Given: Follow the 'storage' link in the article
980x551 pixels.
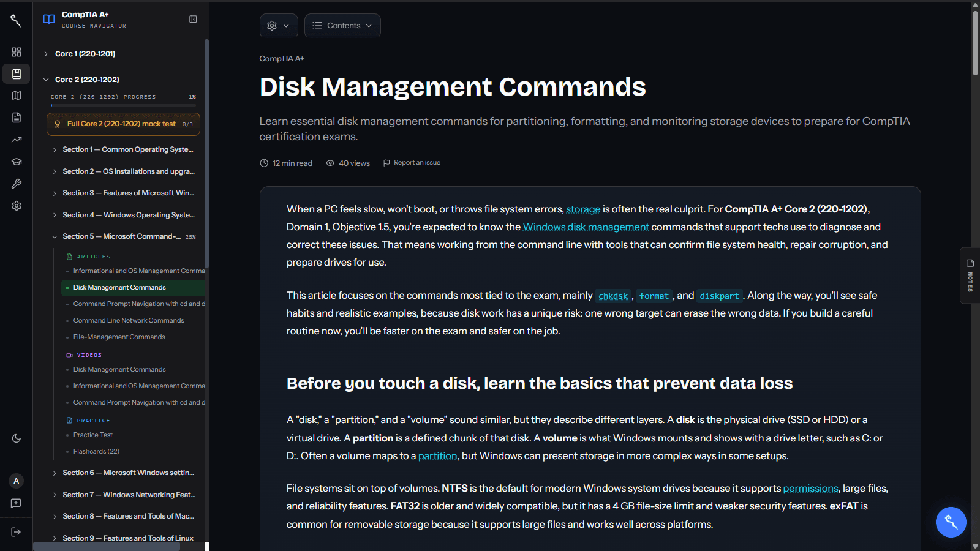Looking at the screenshot, I should [583, 209].
